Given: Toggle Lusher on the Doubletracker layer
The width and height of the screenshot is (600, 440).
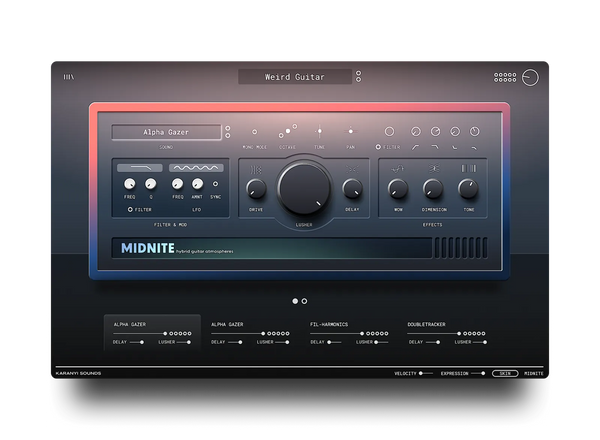Looking at the screenshot, I should pyautogui.click(x=481, y=342).
